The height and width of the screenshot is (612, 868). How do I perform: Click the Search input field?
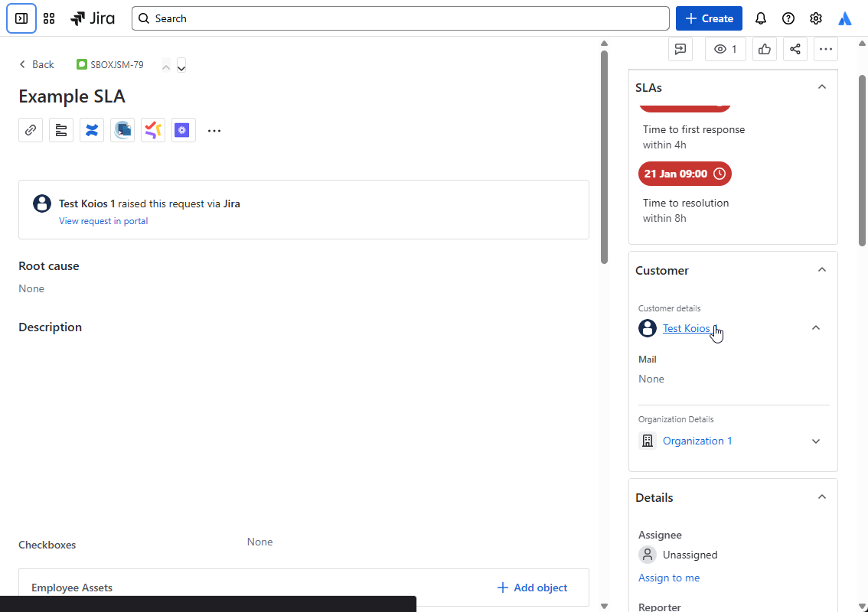pyautogui.click(x=400, y=19)
